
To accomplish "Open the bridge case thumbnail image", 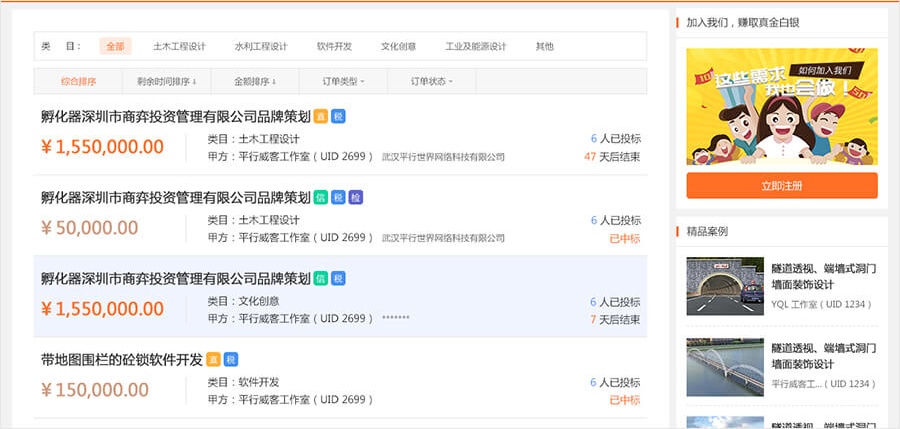I will click(x=725, y=367).
